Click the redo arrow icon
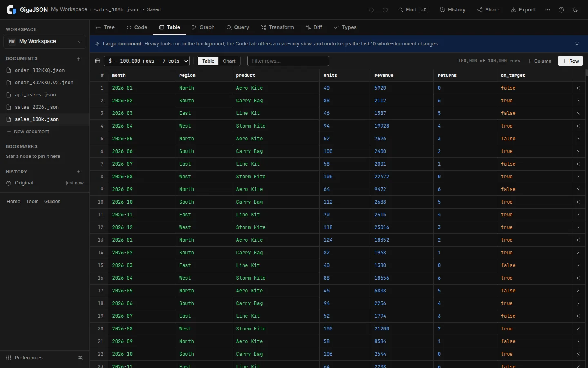This screenshot has height=368, width=588. (x=385, y=10)
